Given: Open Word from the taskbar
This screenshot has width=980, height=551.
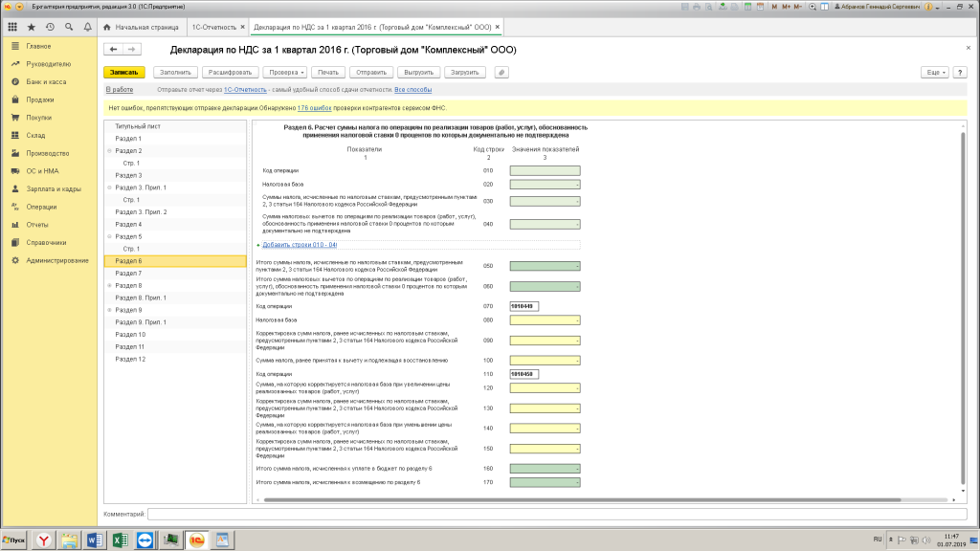Looking at the screenshot, I should point(95,540).
